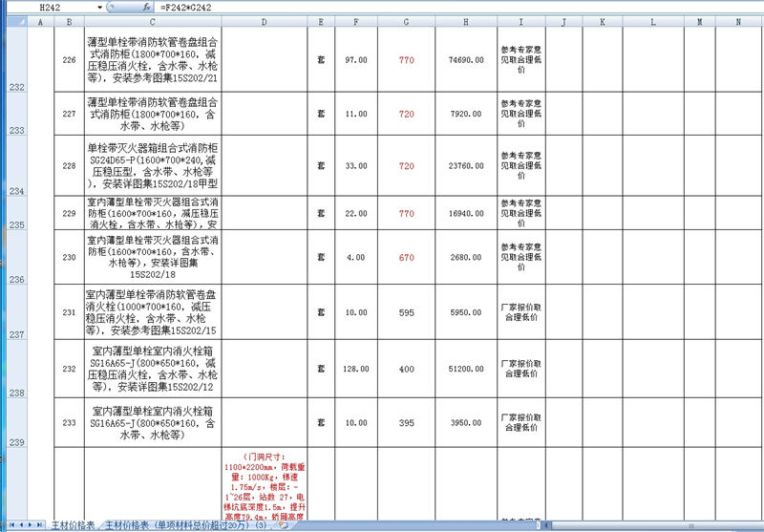The width and height of the screenshot is (764, 532).
Task: Open the Name Box dropdown arrow
Action: tap(100, 7)
